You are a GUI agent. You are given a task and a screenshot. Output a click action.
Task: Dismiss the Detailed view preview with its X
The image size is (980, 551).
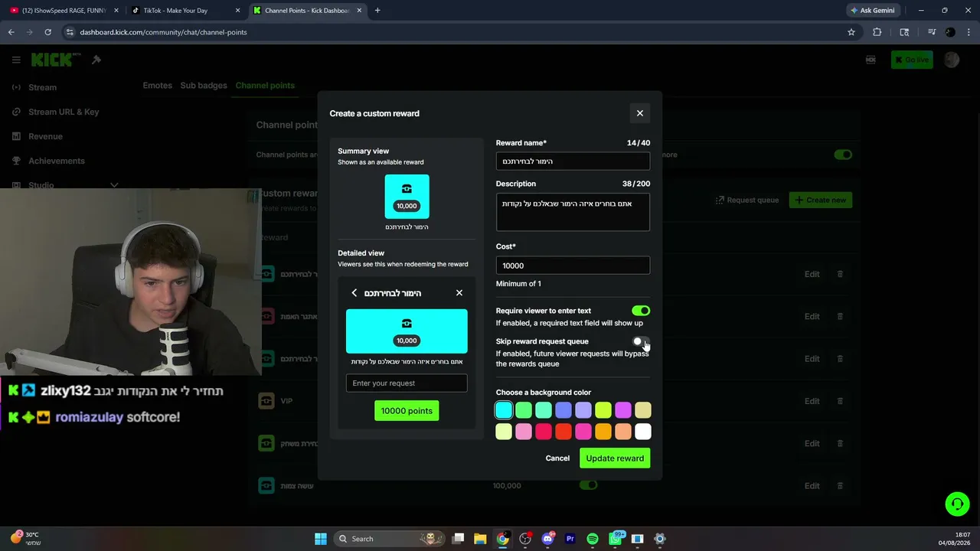coord(459,293)
